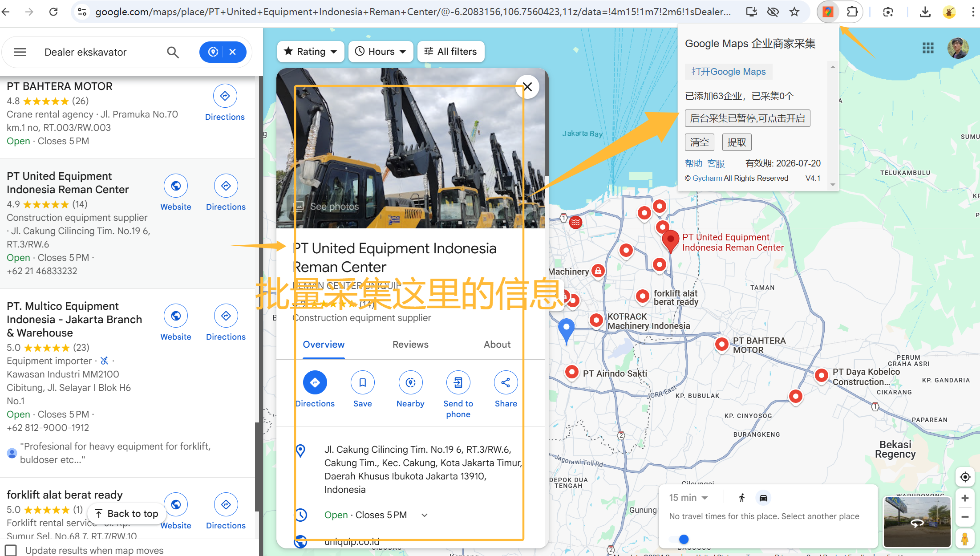Image resolution: width=980 pixels, height=556 pixels.
Task: Switch to Overview tab
Action: click(324, 345)
